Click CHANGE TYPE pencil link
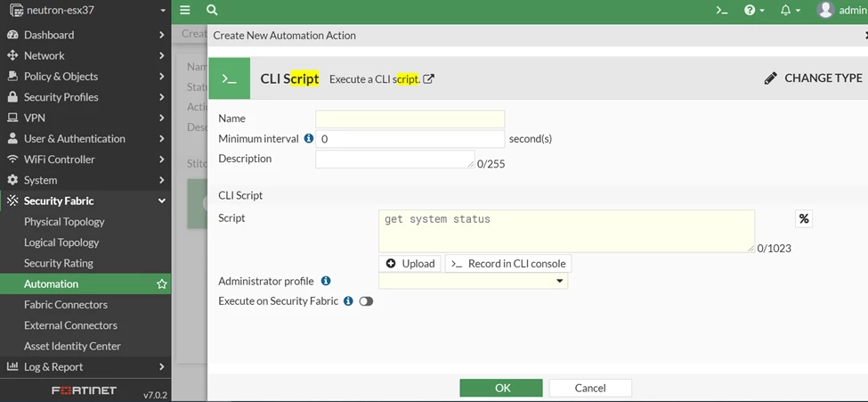This screenshot has width=868, height=402. (813, 78)
